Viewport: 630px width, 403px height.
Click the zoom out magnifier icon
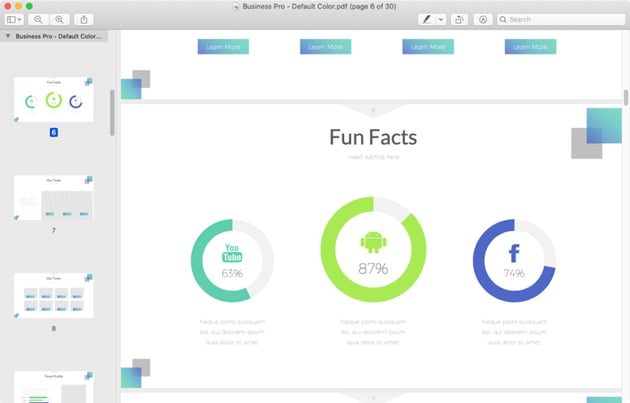pos(39,19)
